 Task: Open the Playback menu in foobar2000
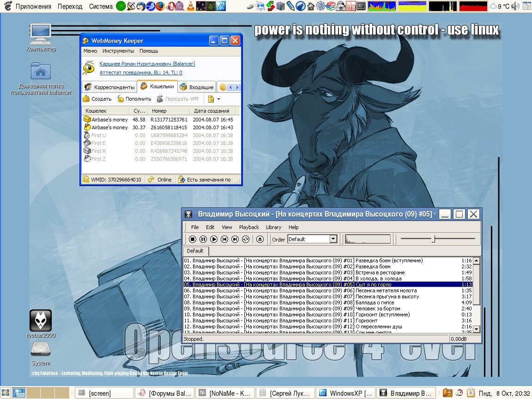(249, 227)
